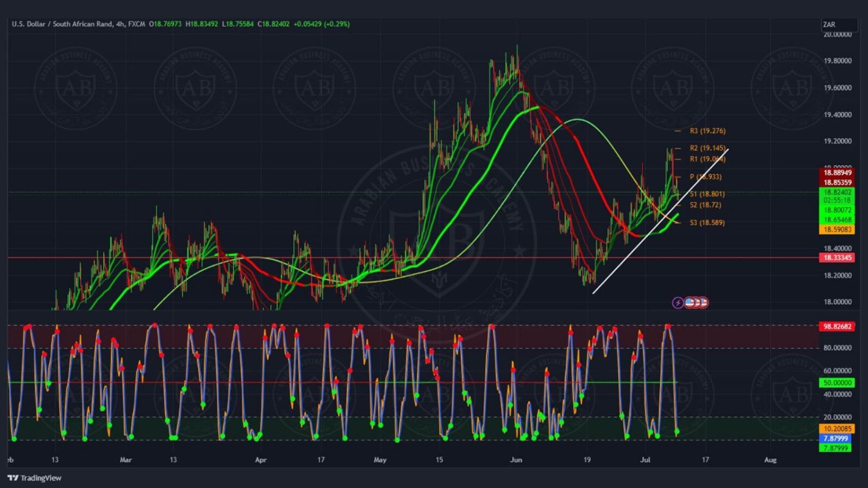Click the green 50.00000 oscillator level label
868x488 pixels.
[837, 383]
